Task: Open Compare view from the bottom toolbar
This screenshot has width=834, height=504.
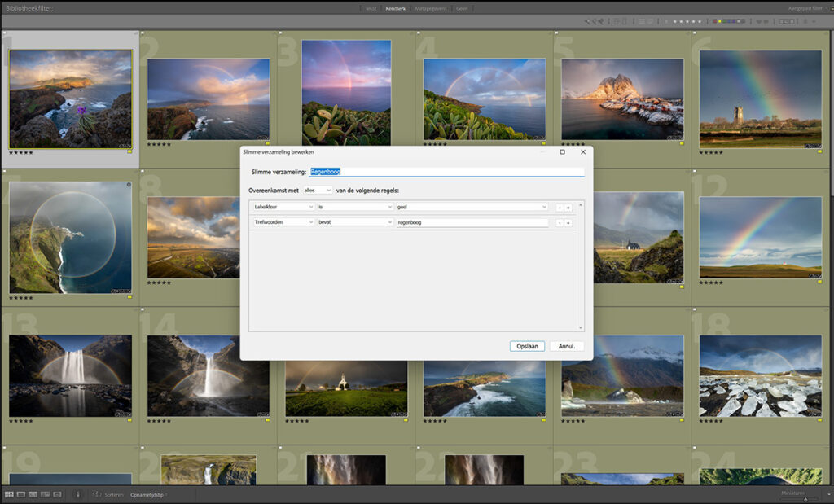Action: click(33, 494)
